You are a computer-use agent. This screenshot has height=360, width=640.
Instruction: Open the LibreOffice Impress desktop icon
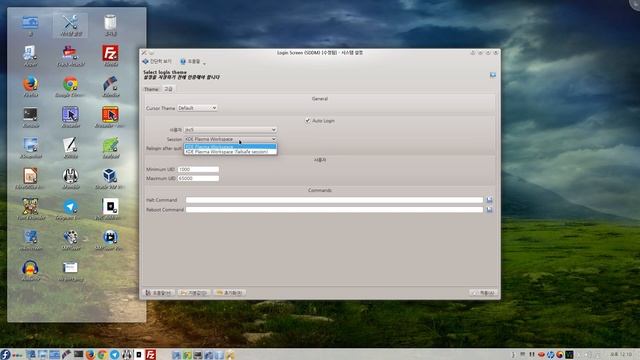pyautogui.click(x=30, y=178)
